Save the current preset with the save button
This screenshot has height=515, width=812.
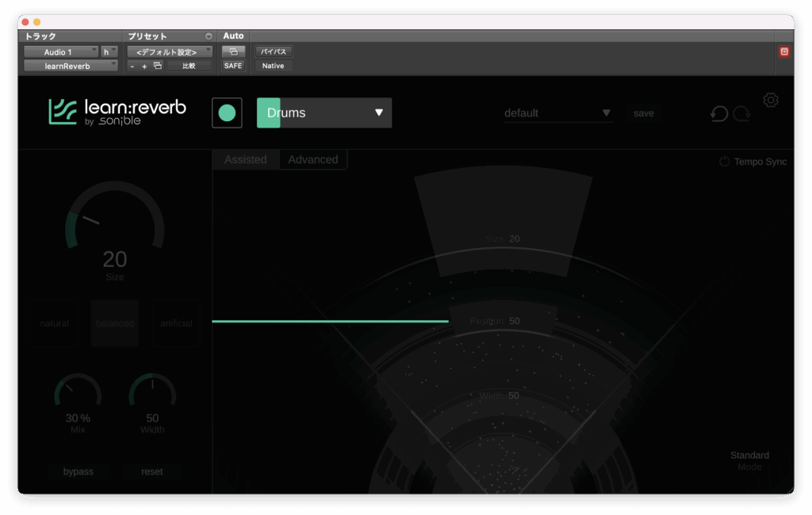[644, 113]
